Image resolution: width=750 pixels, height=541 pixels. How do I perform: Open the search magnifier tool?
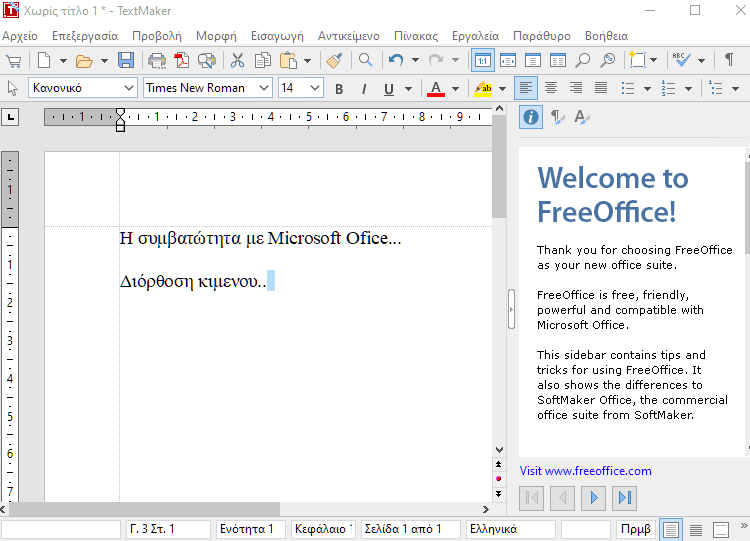coord(365,61)
